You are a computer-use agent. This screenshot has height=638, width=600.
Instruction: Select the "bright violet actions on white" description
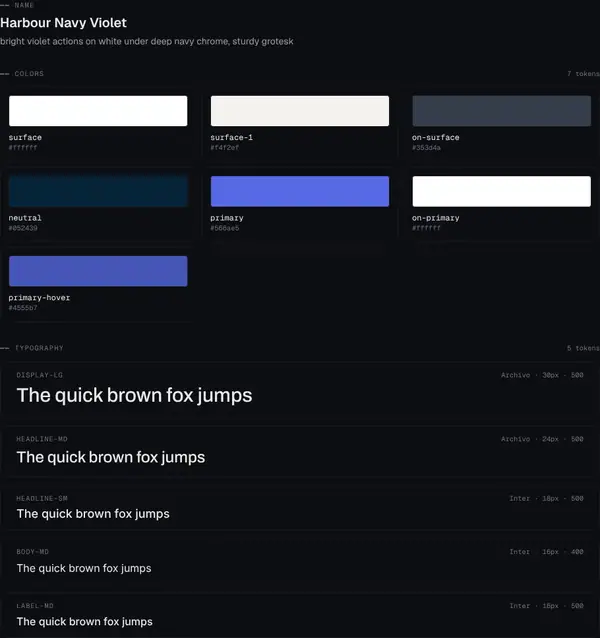coord(146,42)
